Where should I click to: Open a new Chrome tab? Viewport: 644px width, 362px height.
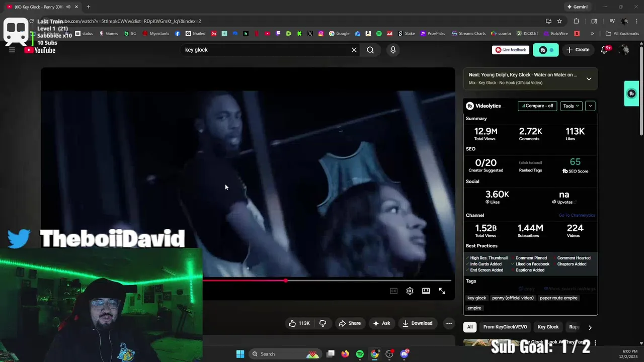pyautogui.click(x=89, y=7)
